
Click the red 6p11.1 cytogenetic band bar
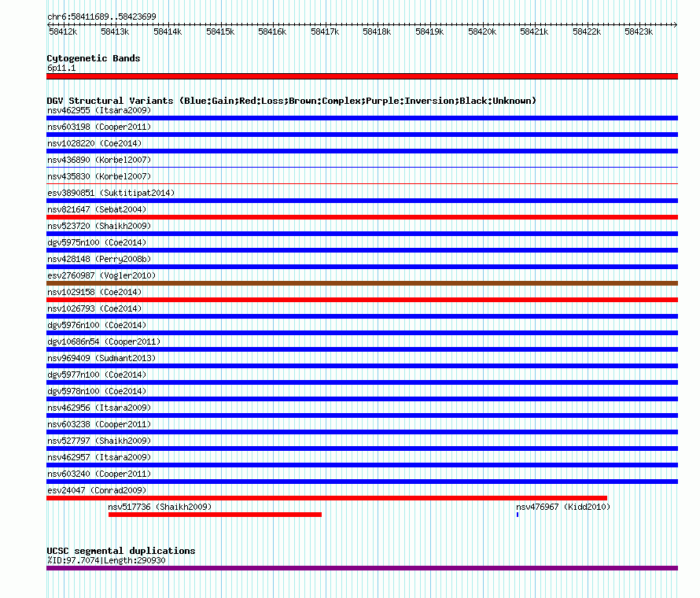tap(362, 76)
